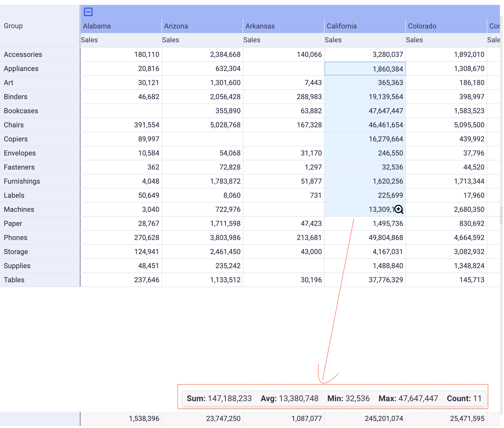
Task: Click California grand total 245,201,074
Action: tap(384, 419)
